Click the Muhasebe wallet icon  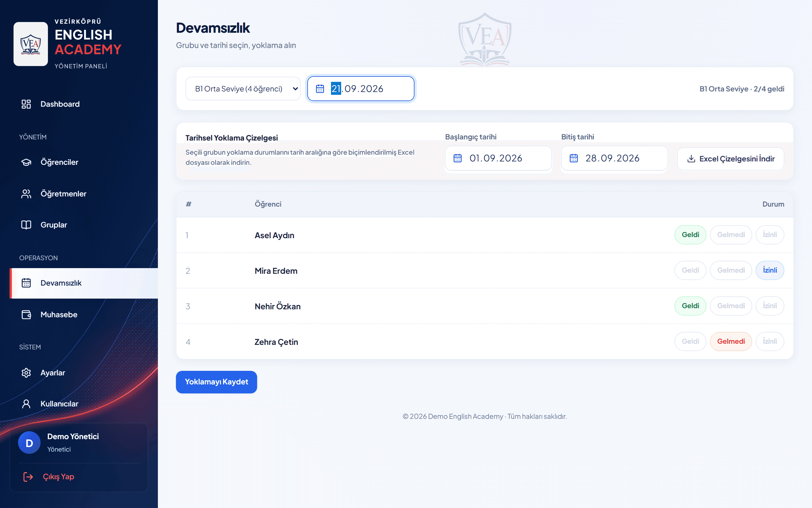tap(26, 314)
